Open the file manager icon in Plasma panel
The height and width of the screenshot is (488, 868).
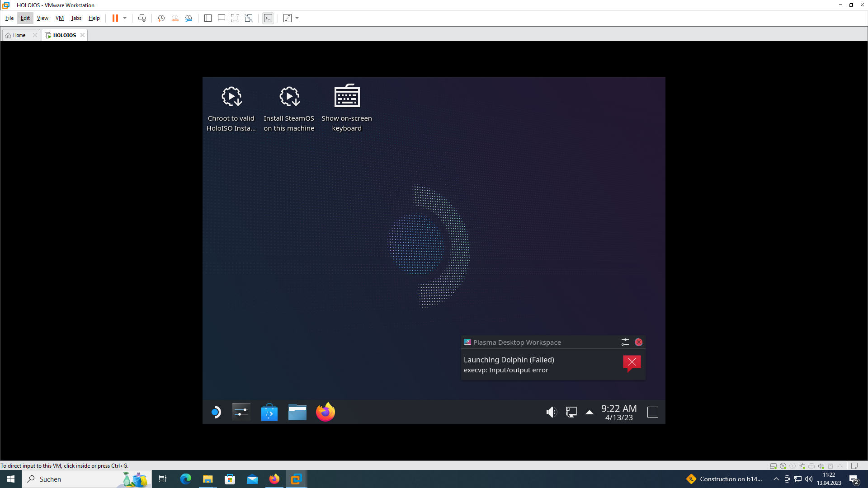click(297, 412)
